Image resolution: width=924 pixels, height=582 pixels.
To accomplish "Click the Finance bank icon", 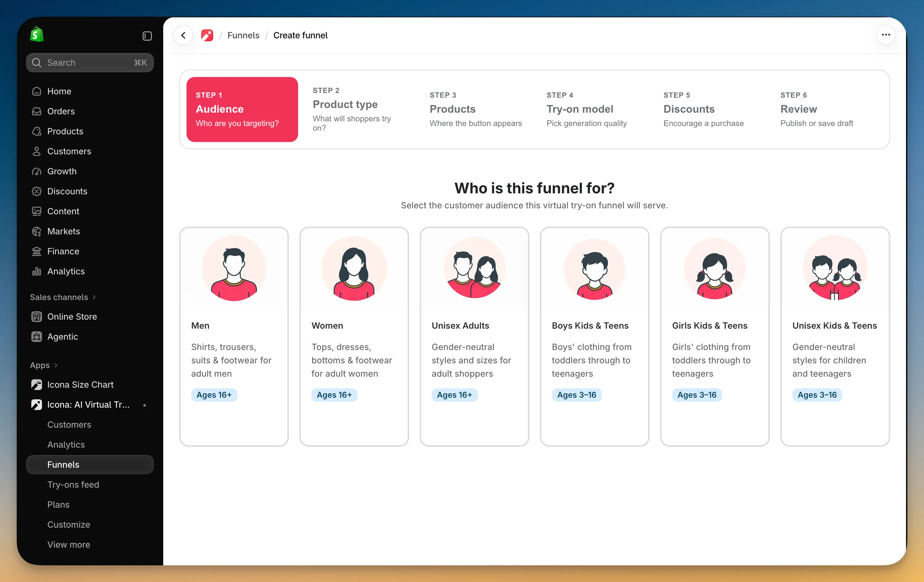I will (x=36, y=251).
